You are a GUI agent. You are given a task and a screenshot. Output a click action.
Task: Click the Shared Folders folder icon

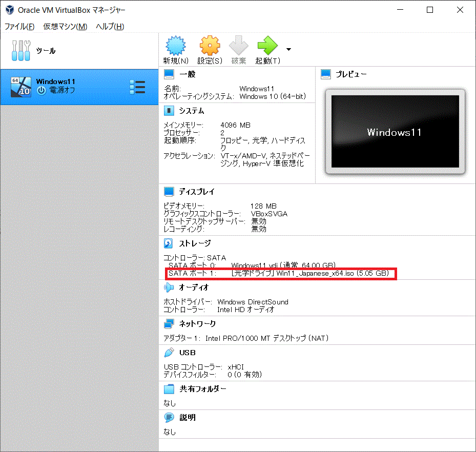pos(169,389)
